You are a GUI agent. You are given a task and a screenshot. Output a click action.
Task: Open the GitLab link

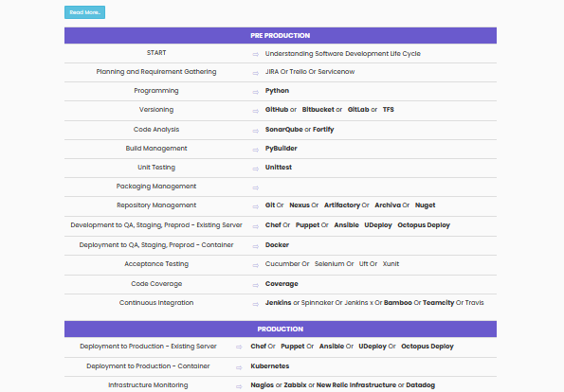358,110
